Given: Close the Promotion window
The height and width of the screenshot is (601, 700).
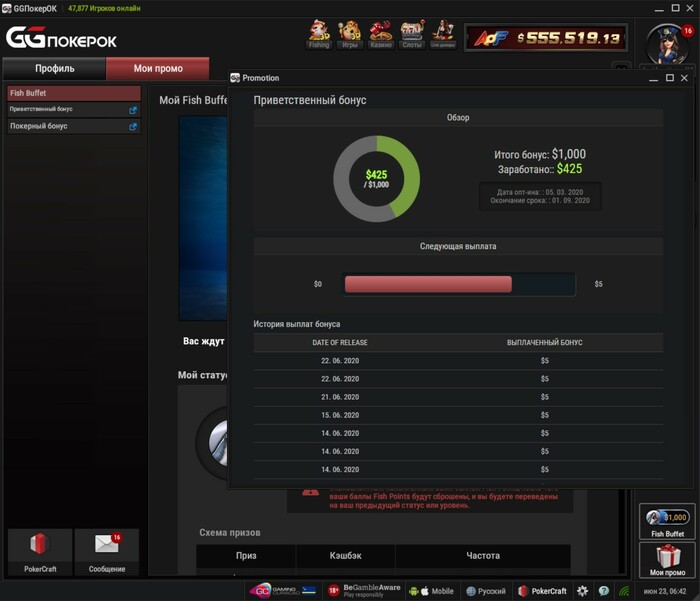Looking at the screenshot, I should 684,78.
